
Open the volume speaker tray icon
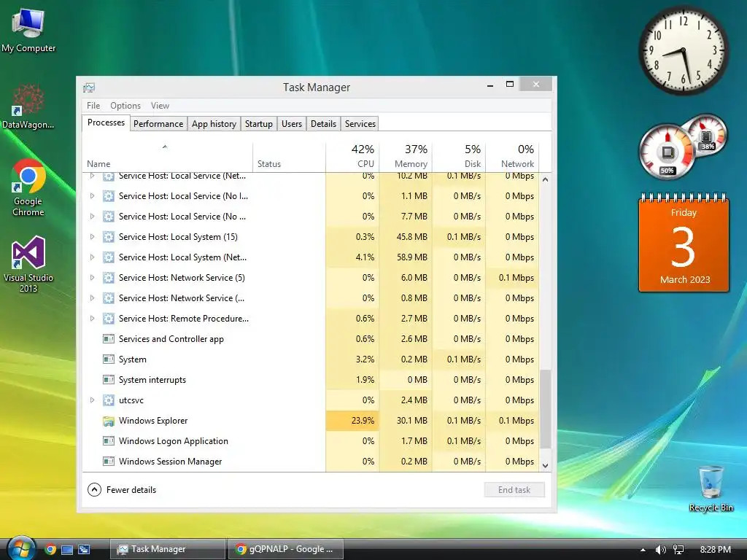coord(660,550)
